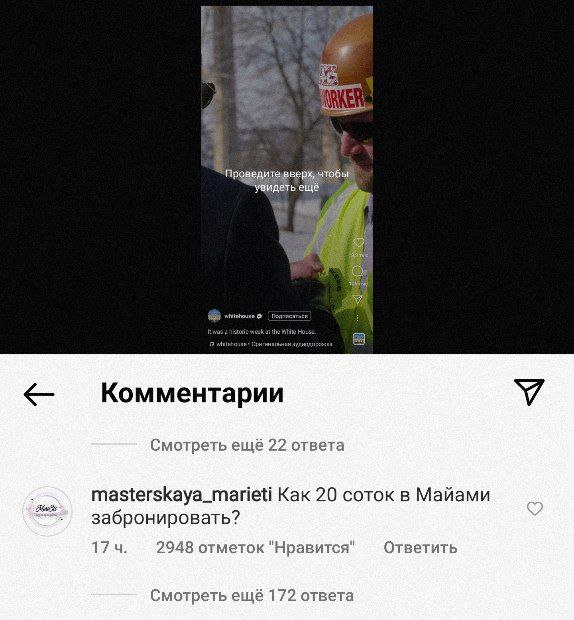Click the 17 ч. comment timestamp
Viewport: 574px width, 620px height.
point(109,548)
